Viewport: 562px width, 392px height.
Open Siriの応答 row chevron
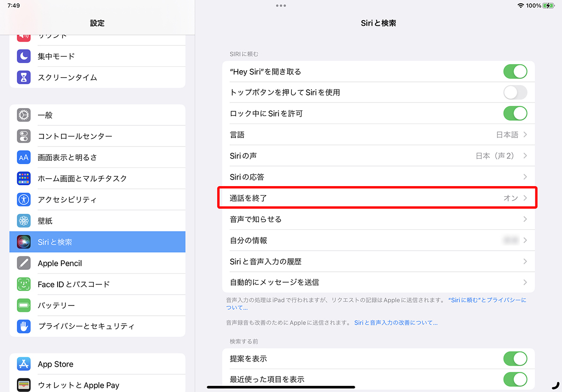525,177
